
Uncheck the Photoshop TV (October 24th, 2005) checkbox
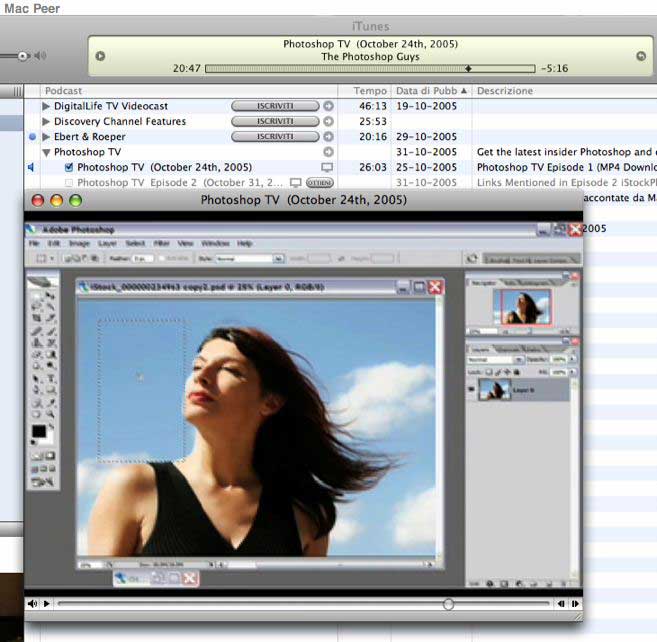click(69, 167)
